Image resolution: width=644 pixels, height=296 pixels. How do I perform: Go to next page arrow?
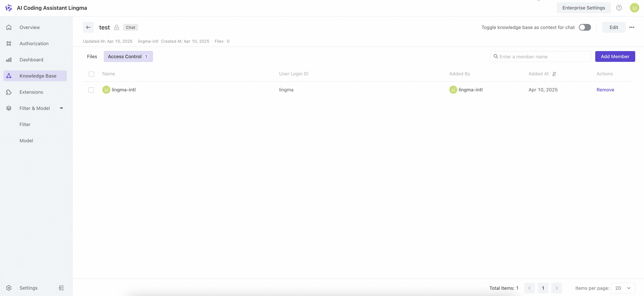pyautogui.click(x=556, y=288)
